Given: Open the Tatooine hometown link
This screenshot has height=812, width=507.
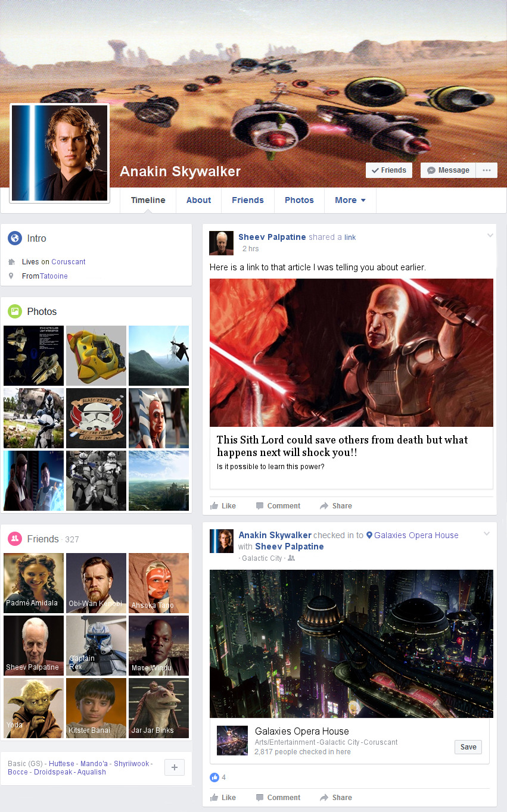Looking at the screenshot, I should click(54, 276).
